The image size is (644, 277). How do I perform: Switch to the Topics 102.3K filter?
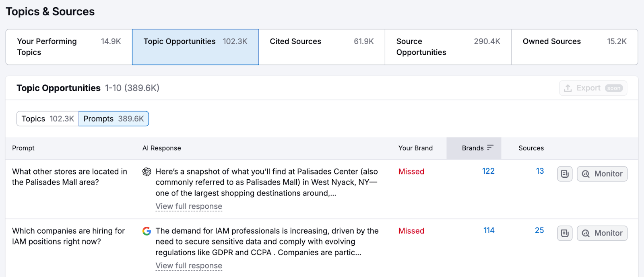(47, 119)
